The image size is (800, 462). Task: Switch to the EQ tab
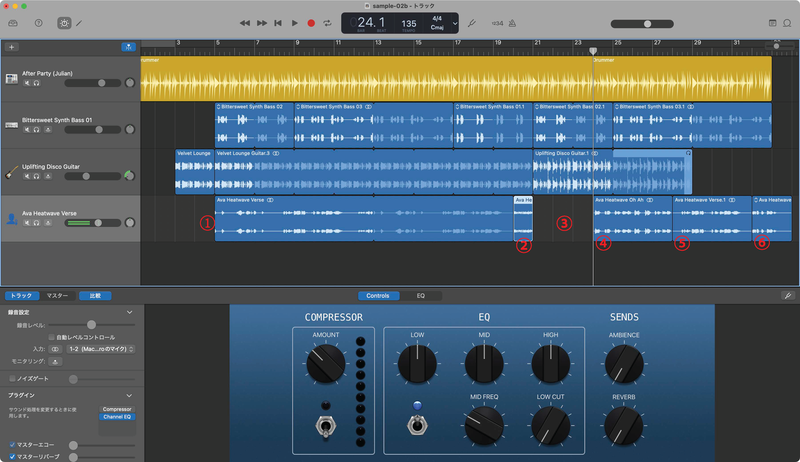point(421,296)
